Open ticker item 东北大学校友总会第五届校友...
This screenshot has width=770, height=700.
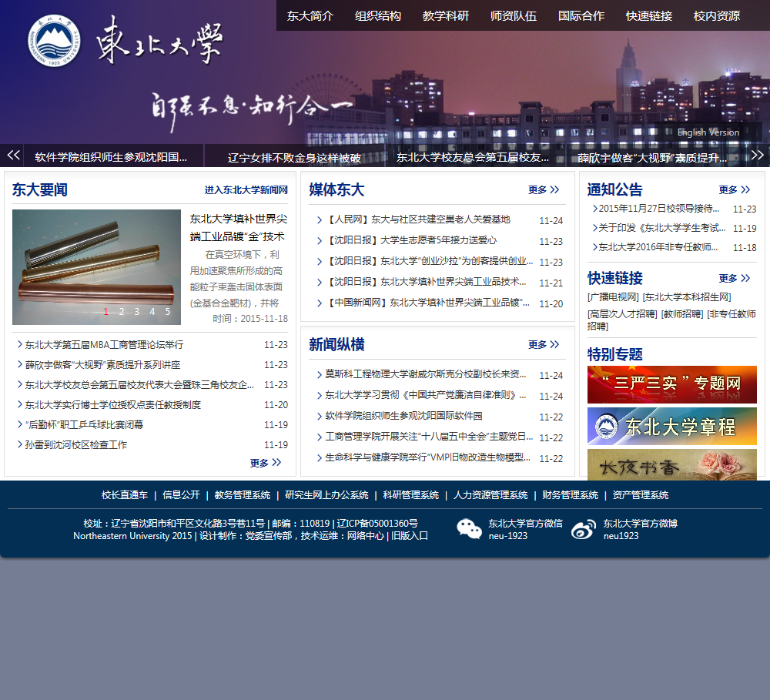click(473, 157)
